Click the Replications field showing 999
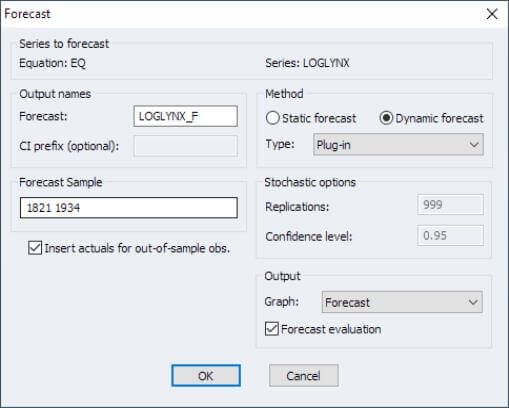The image size is (509, 408). pos(450,205)
